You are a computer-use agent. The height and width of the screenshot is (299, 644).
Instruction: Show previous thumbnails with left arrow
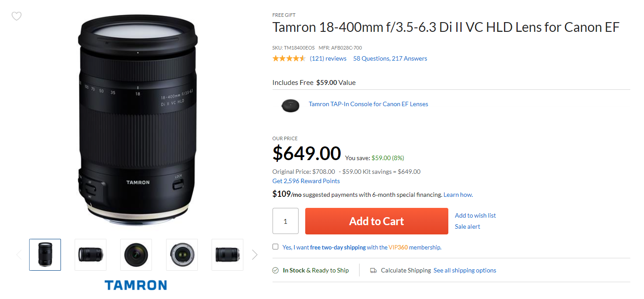click(19, 254)
